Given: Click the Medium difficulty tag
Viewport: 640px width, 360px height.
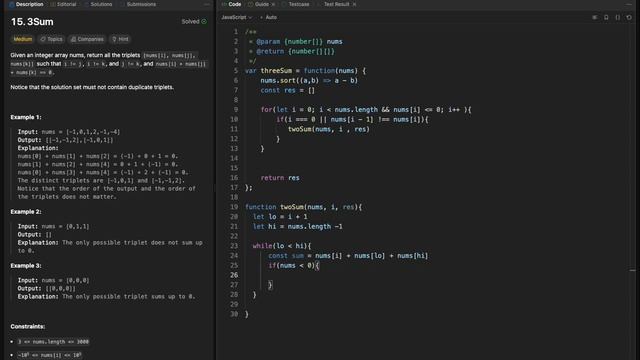Looking at the screenshot, I should [x=23, y=39].
